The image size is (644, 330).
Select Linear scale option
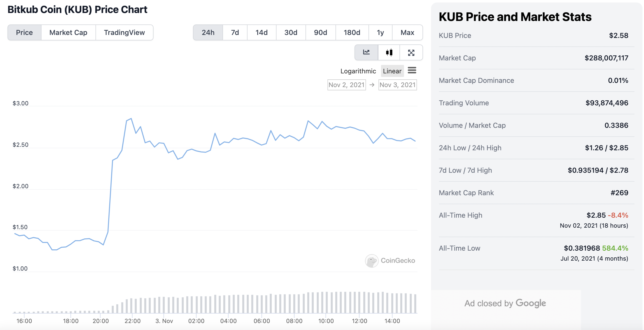(x=392, y=71)
